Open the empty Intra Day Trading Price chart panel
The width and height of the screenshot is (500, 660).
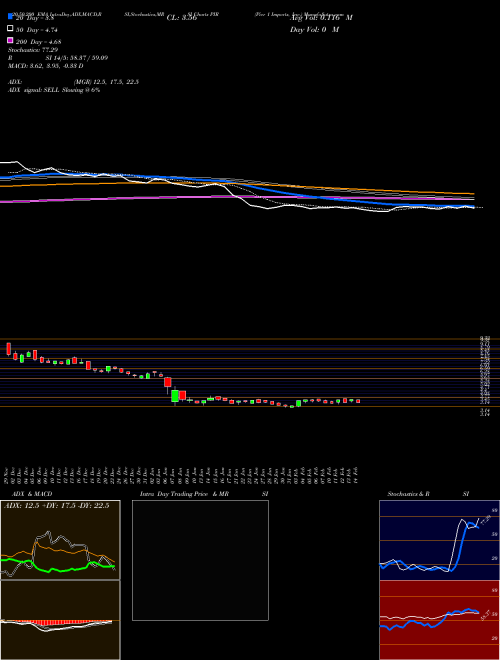tap(200, 560)
